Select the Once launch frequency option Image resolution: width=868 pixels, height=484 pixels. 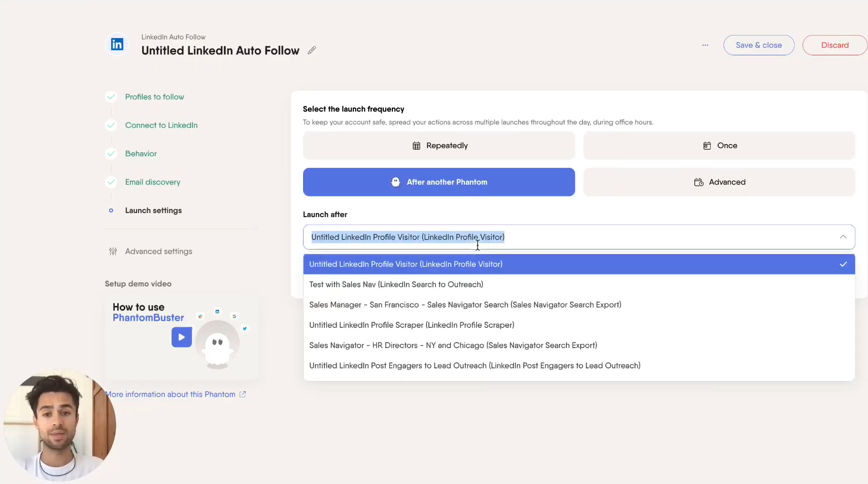[719, 146]
